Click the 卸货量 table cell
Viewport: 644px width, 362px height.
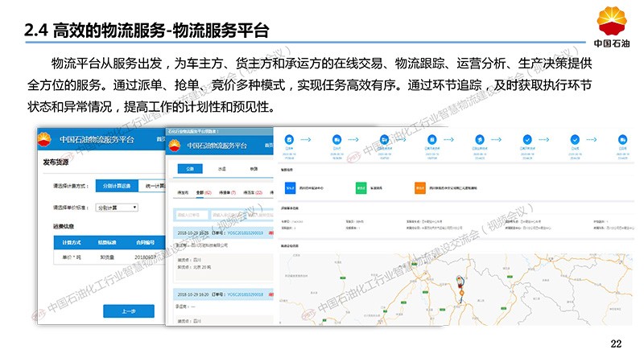107,257
